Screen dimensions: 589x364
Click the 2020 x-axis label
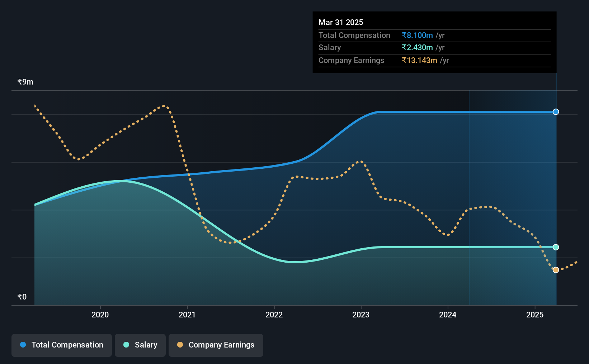click(x=100, y=315)
